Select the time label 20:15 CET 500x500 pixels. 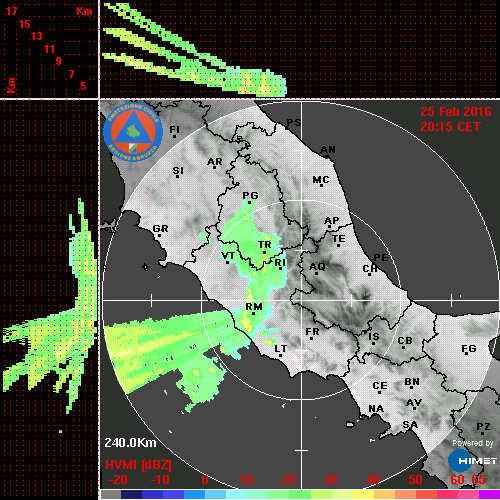click(x=450, y=127)
